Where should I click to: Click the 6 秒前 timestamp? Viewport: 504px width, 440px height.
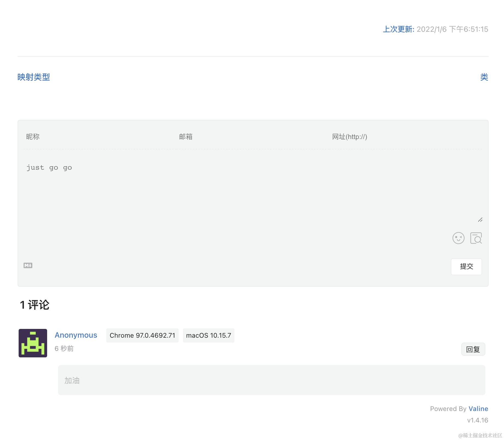(x=64, y=349)
